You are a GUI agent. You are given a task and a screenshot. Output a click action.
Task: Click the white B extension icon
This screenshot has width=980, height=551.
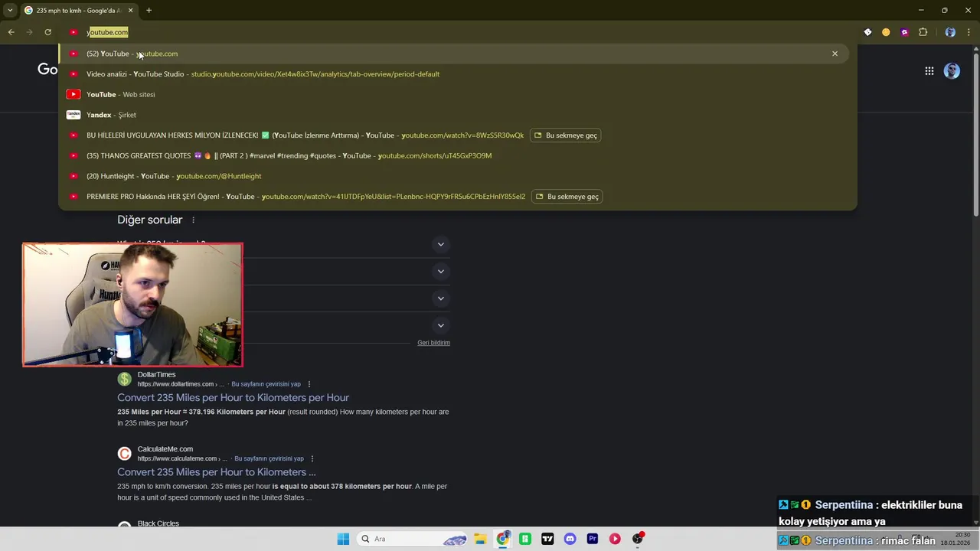pyautogui.click(x=867, y=32)
